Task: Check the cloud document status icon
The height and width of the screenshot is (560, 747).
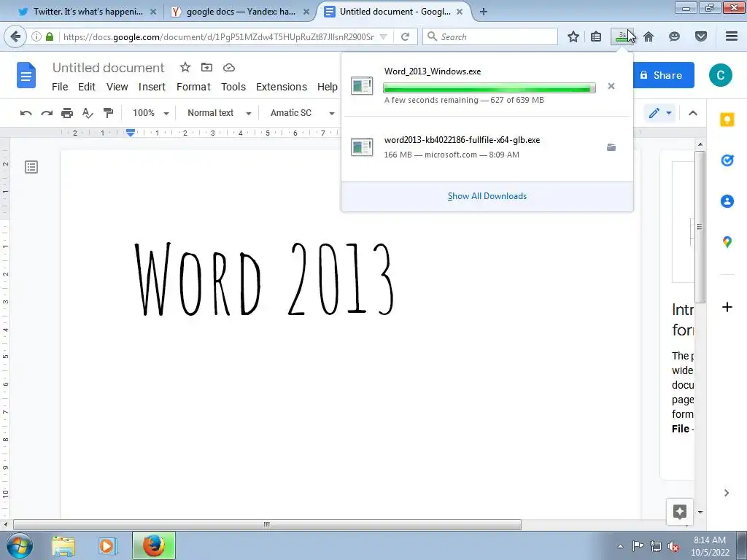Action: pyautogui.click(x=228, y=68)
